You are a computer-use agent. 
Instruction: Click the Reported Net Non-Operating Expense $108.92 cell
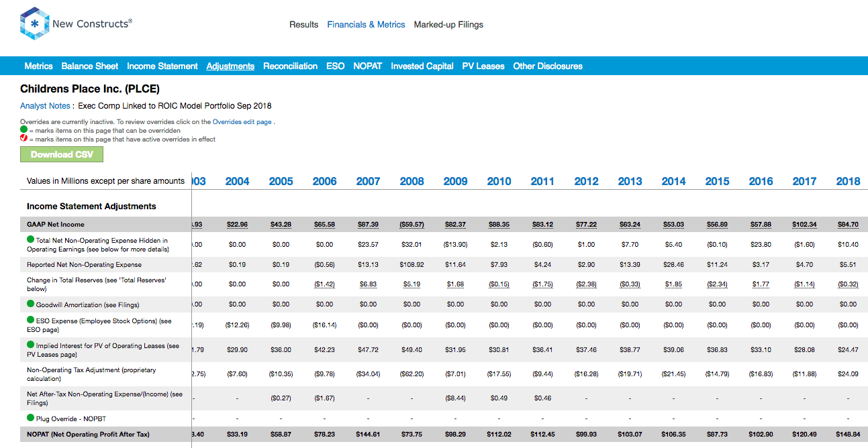(412, 265)
